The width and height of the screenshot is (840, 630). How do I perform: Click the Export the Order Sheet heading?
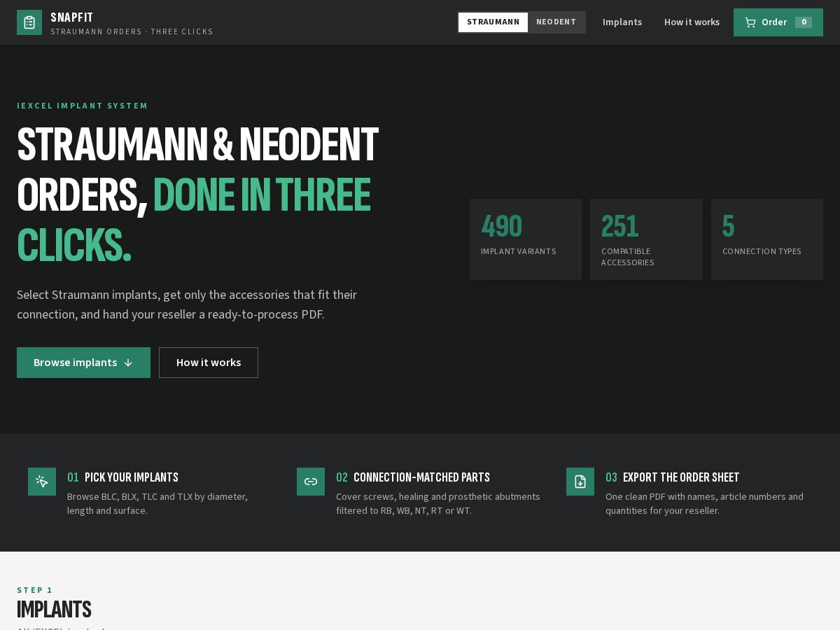coord(681,477)
